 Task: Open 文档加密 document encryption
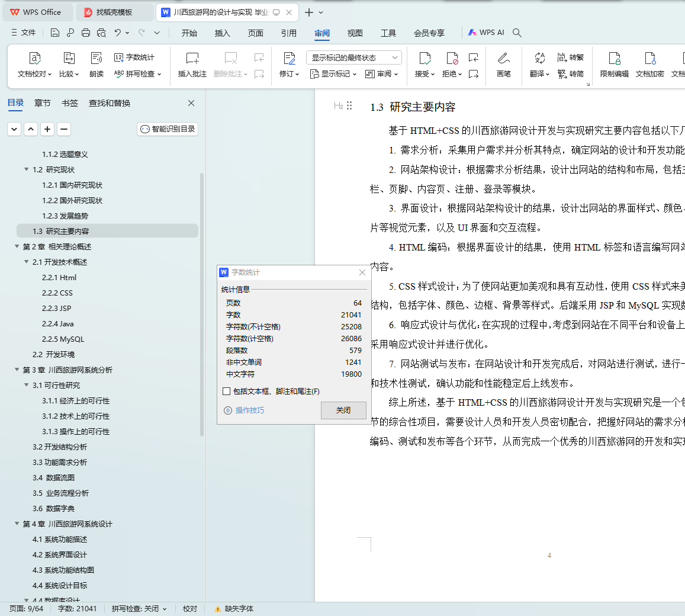(649, 65)
